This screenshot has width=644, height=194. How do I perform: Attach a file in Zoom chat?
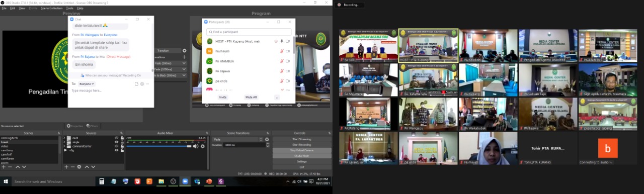click(136, 84)
